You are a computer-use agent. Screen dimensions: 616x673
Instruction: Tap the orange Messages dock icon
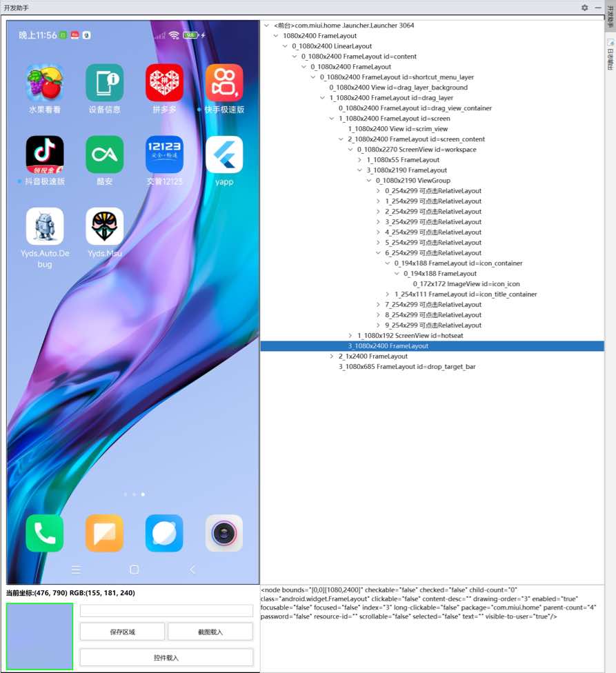point(104,533)
